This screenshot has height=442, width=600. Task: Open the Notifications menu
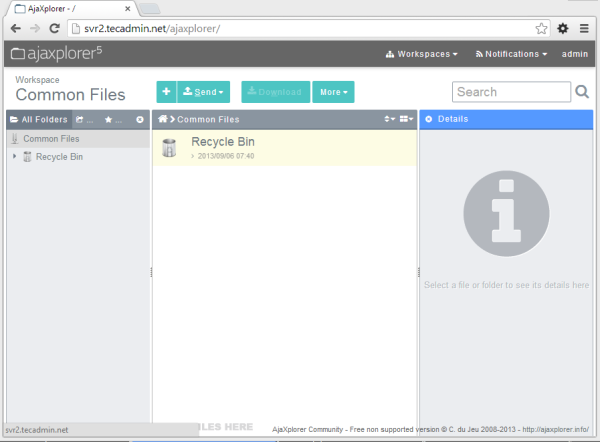pyautogui.click(x=511, y=54)
